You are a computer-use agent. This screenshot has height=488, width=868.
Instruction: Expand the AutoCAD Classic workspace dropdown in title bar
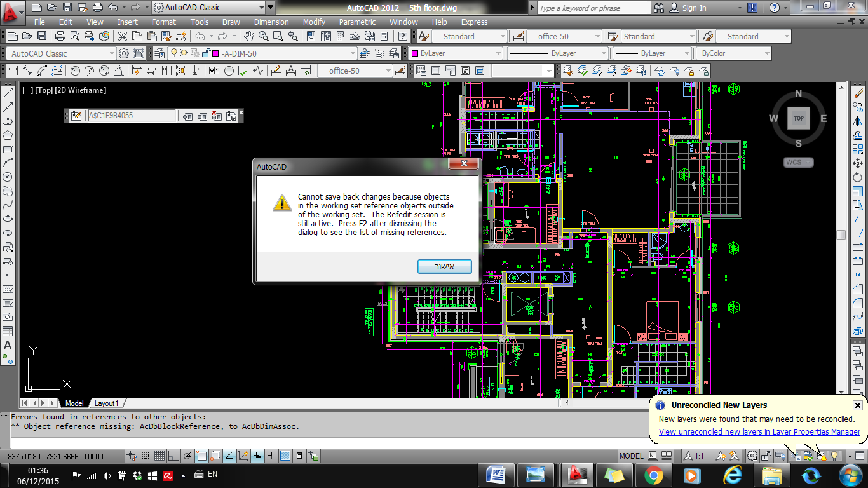tap(261, 8)
